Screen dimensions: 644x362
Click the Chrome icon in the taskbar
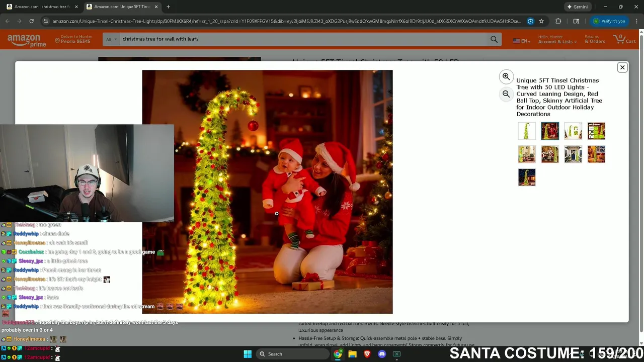pyautogui.click(x=338, y=354)
